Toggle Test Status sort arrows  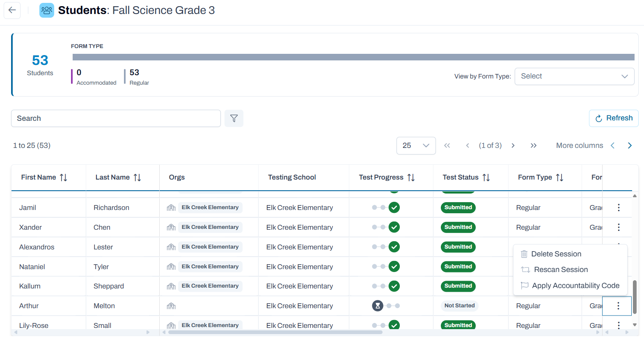(486, 178)
